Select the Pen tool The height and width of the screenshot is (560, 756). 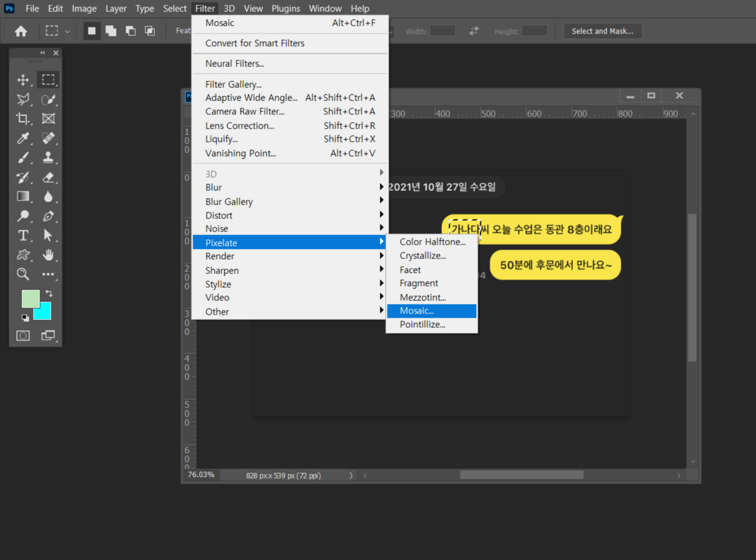coord(48,216)
